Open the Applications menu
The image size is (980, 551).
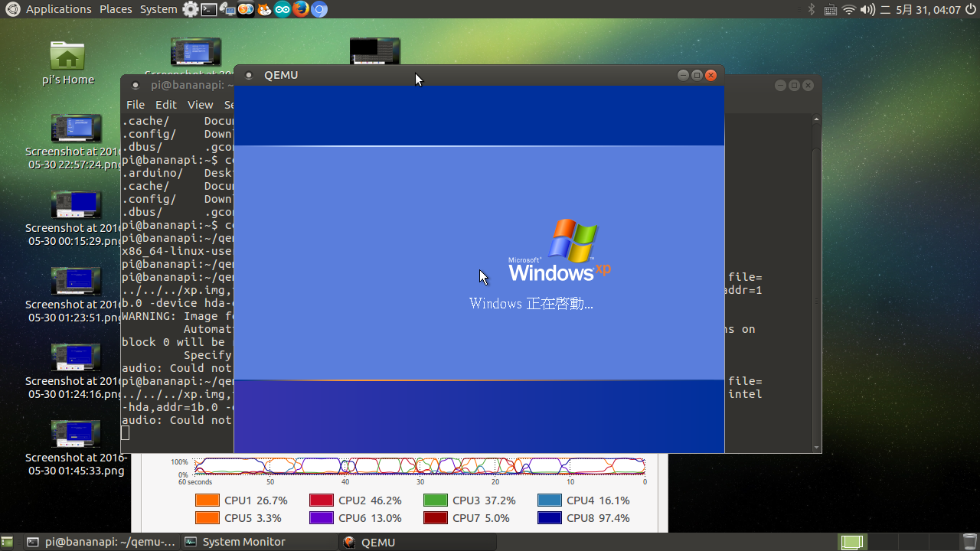(58, 9)
